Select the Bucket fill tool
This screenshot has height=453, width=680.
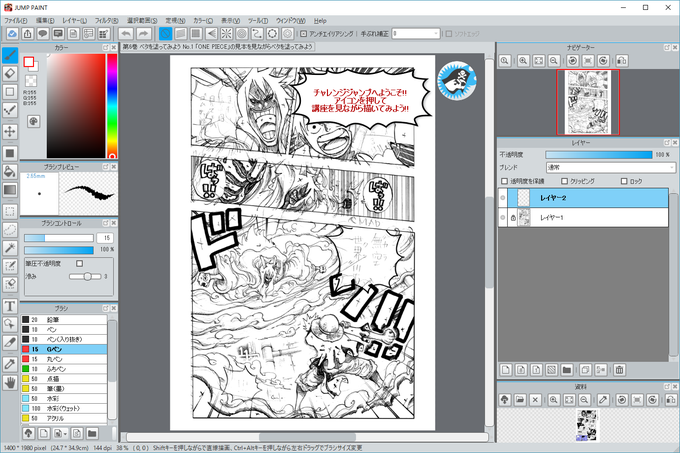coord(10,171)
